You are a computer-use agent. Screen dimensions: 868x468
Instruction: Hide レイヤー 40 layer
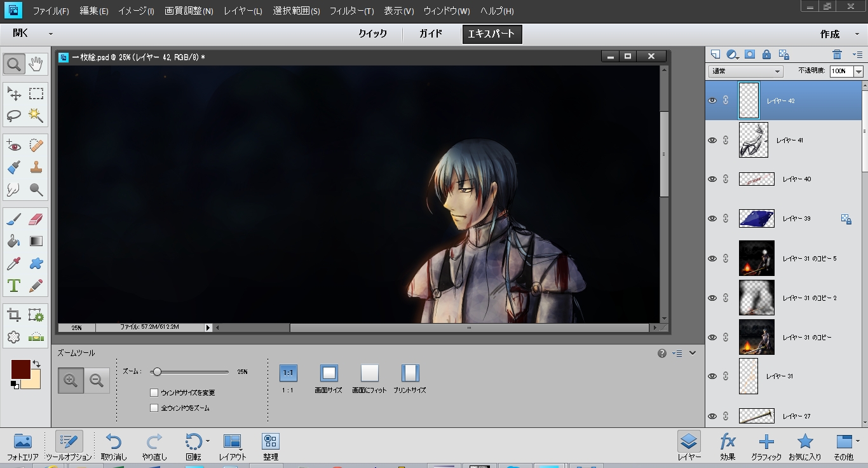[712, 179]
